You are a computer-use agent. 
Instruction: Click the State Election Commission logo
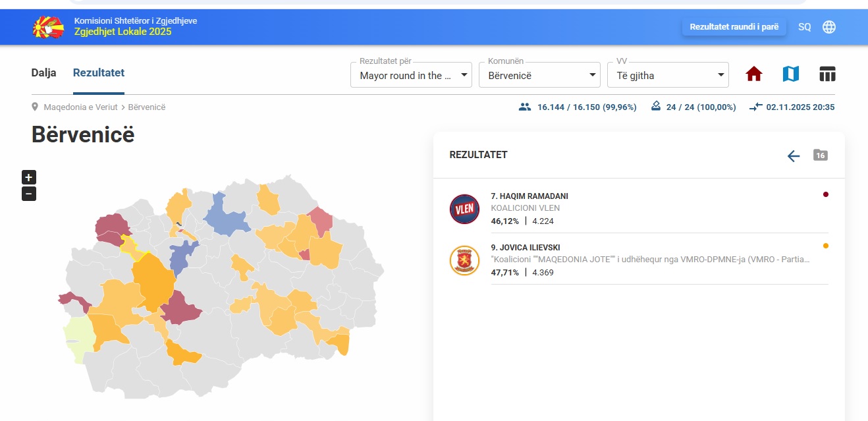48,26
